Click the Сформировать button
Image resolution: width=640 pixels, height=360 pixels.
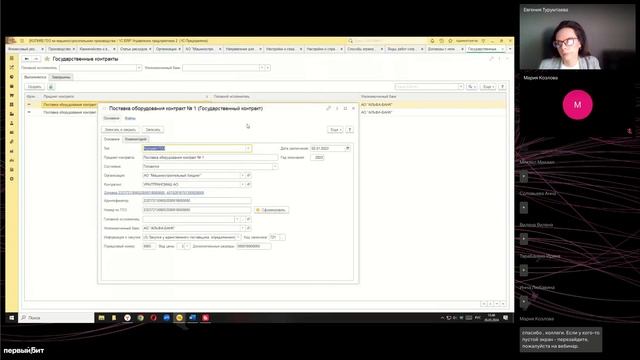point(271,210)
